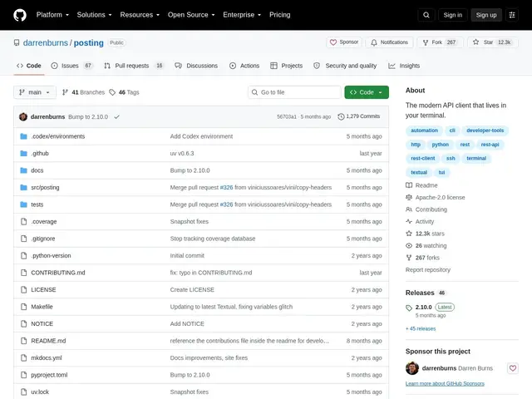The height and width of the screenshot is (399, 532).
Task: Click the search magnifier icon in header
Action: point(426,15)
